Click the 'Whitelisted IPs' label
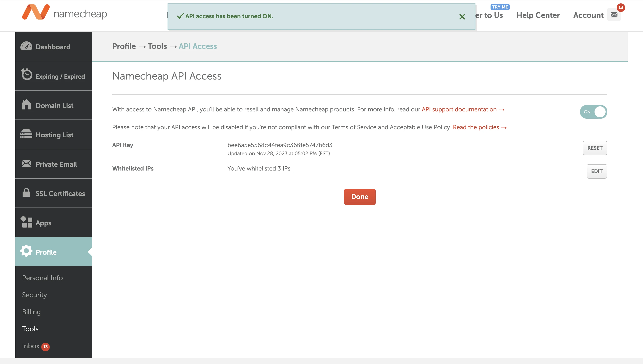643x364 pixels. click(133, 169)
